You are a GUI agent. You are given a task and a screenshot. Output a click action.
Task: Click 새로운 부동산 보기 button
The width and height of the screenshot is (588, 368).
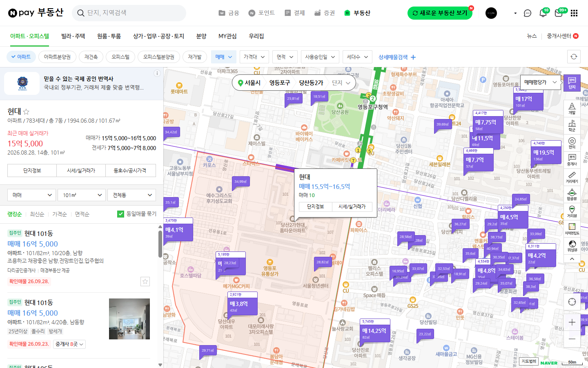click(x=440, y=13)
